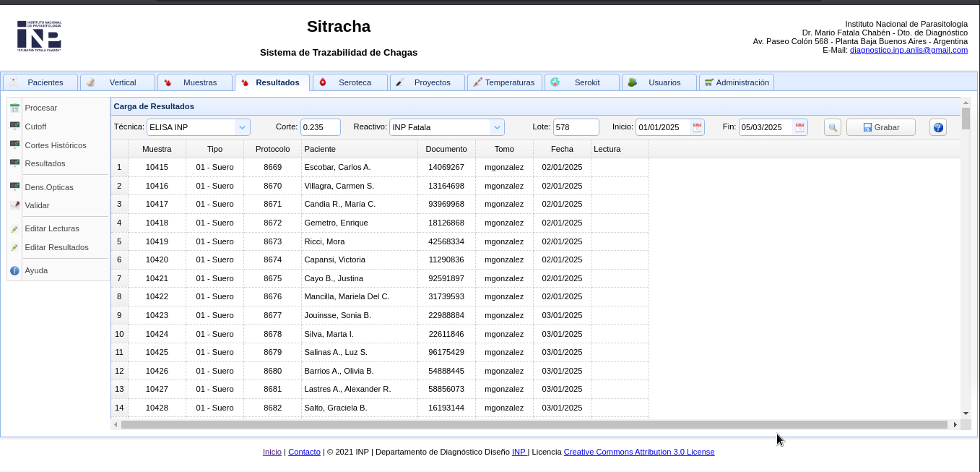Click into the Corte value input field

pyautogui.click(x=320, y=127)
